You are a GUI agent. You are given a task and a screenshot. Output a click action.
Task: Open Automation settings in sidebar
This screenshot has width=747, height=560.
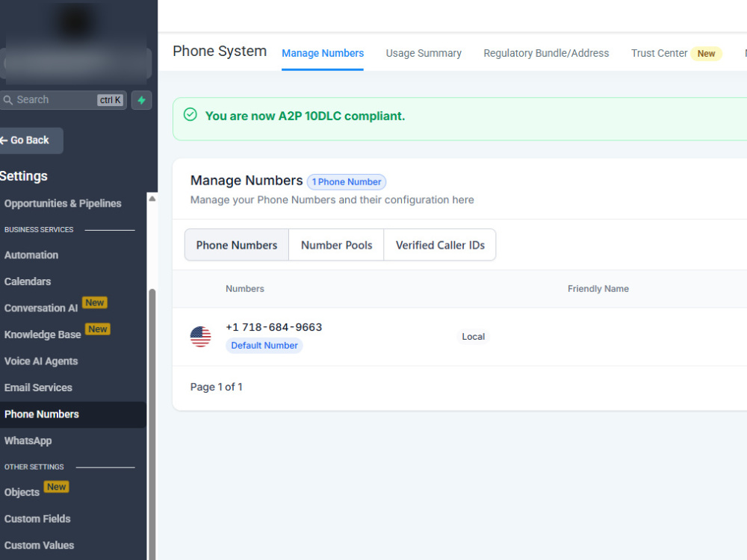pyautogui.click(x=31, y=255)
